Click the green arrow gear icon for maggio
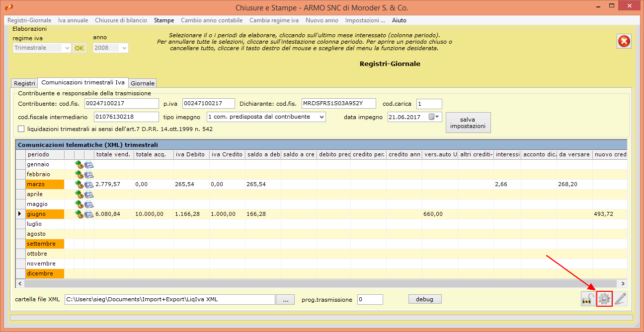Image resolution: width=644 pixels, height=332 pixels. [79, 204]
